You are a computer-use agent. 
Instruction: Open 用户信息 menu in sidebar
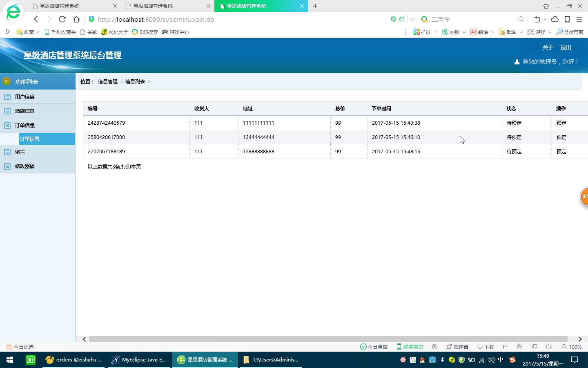(38, 96)
